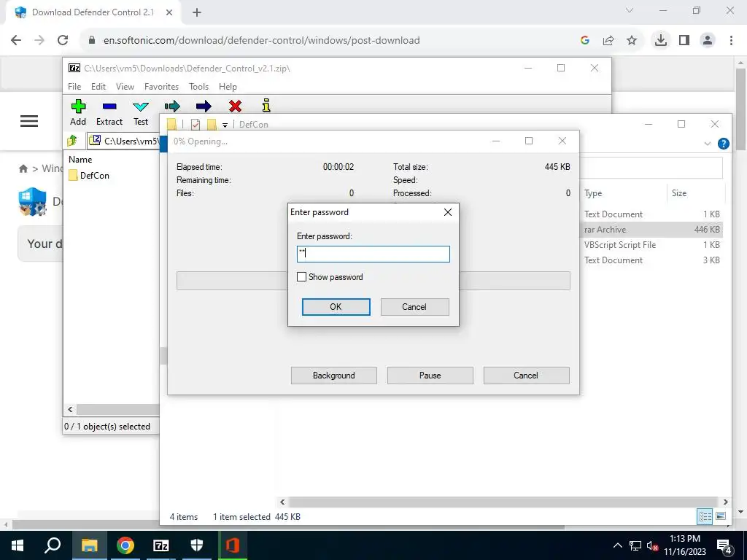Open the Tools menu in 7-Zip

(x=198, y=87)
